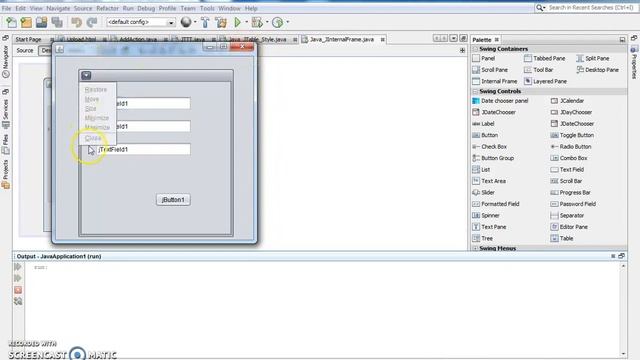
Task: Open the Properties side panel
Action: (634, 61)
